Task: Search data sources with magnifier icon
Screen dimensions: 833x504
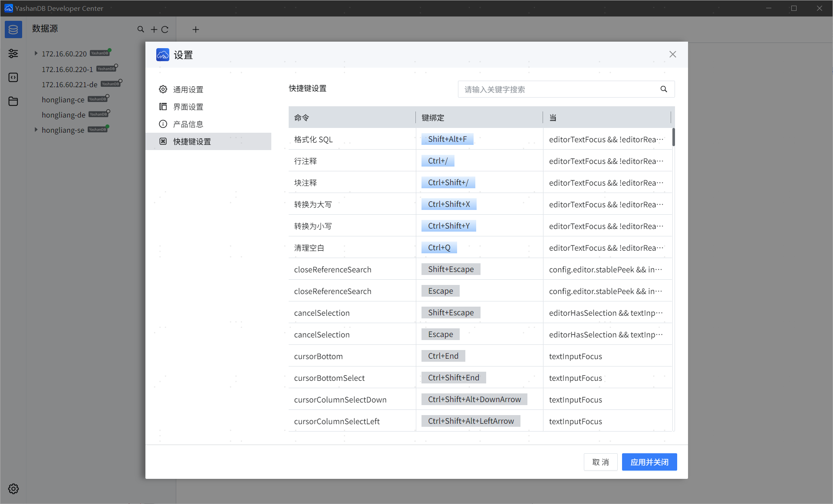Action: 141,29
